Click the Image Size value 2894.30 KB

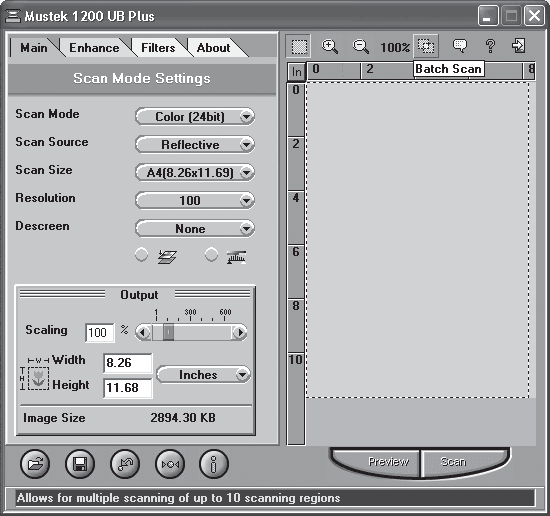click(183, 418)
